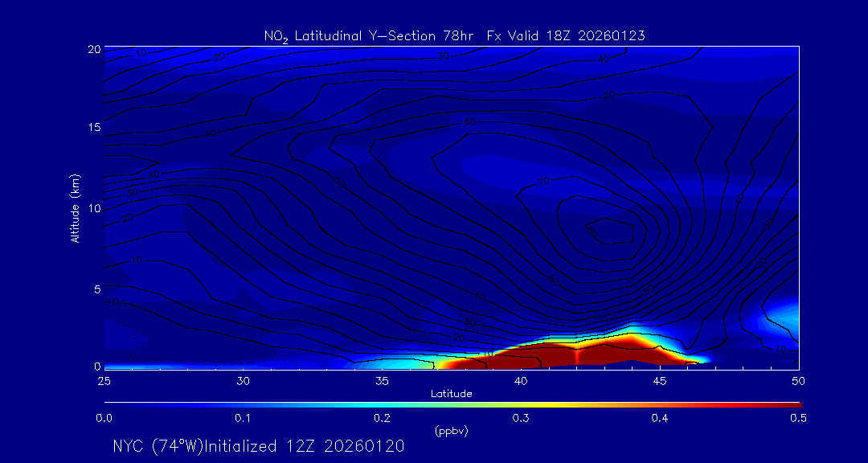Image resolution: width=868 pixels, height=463 pixels.
Task: Select the latitude 45 tick label
Action: coord(660,380)
